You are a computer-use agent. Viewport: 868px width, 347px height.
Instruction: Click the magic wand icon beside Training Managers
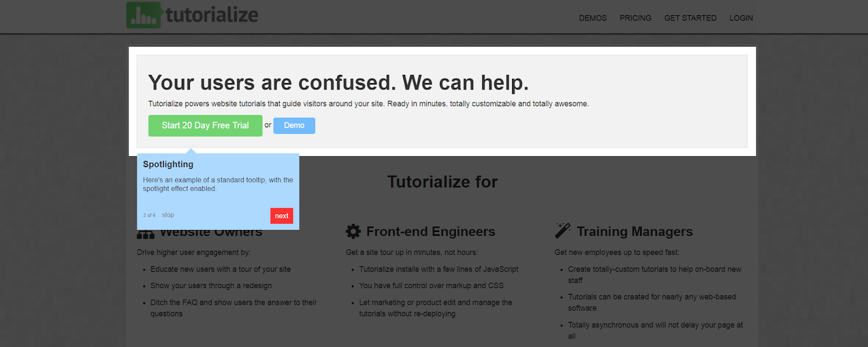point(563,230)
